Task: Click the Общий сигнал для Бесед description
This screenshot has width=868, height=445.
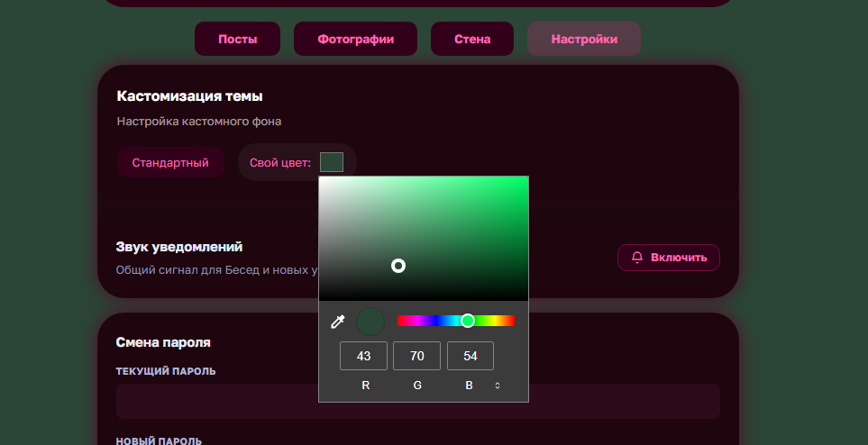Action: (217, 270)
